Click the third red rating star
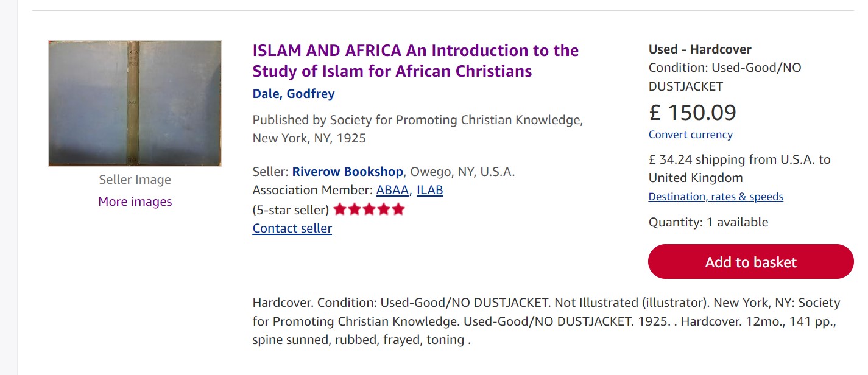The image size is (868, 375). point(369,209)
